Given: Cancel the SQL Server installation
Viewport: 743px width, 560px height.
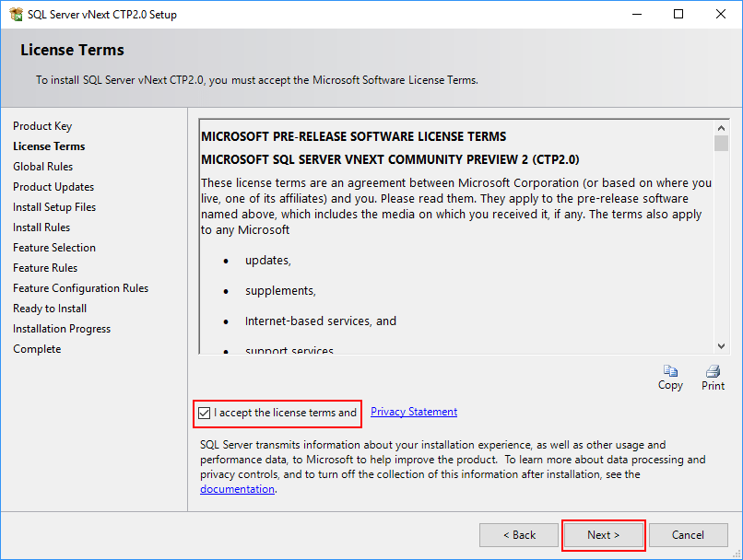Looking at the screenshot, I should click(x=688, y=535).
